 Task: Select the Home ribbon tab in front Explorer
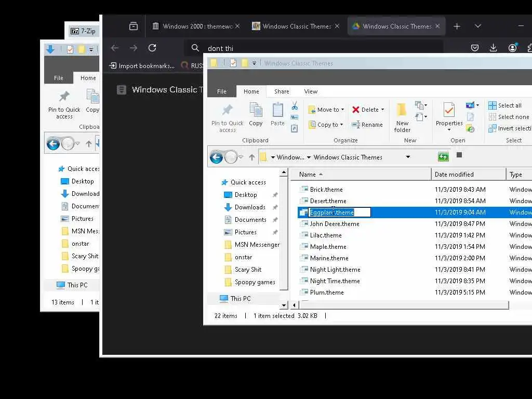pos(251,91)
